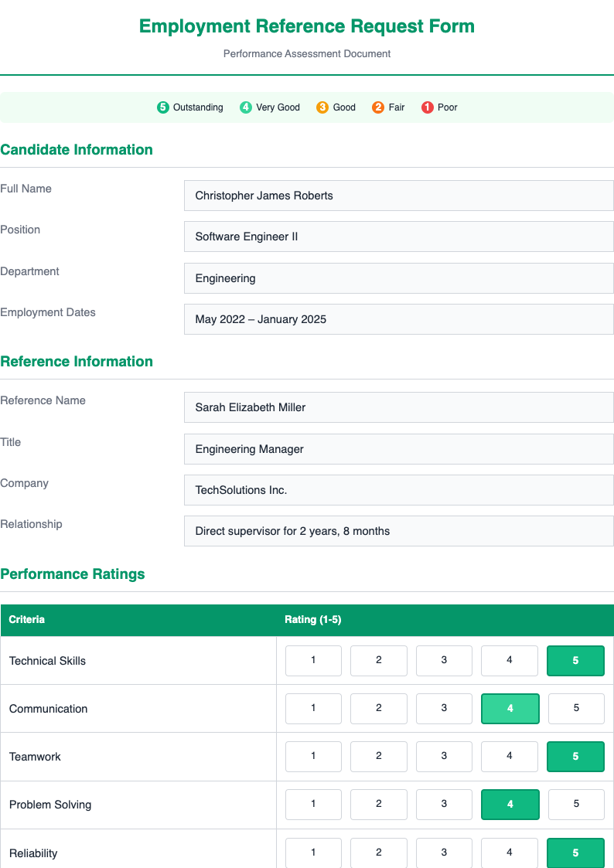
Task: Select rating 2 for Reliability
Action: (x=378, y=853)
